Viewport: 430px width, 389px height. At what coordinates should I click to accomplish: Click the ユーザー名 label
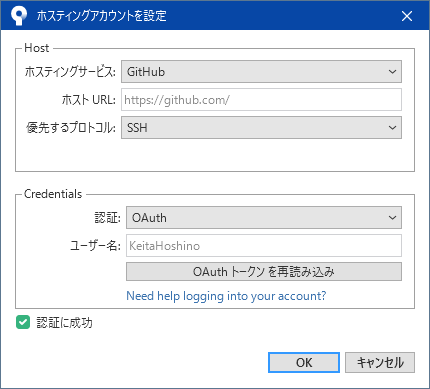point(95,246)
